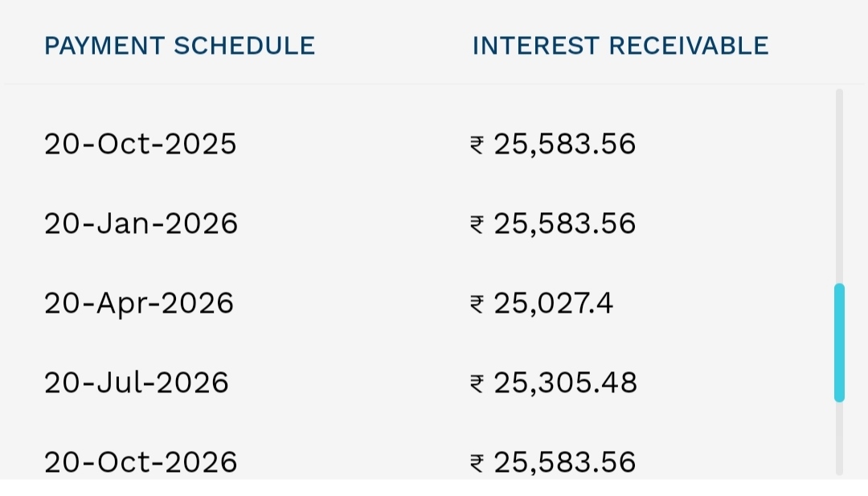Click 25,583.56 amount for 20-Jan-2026
The width and height of the screenshot is (868, 496).
[565, 224]
